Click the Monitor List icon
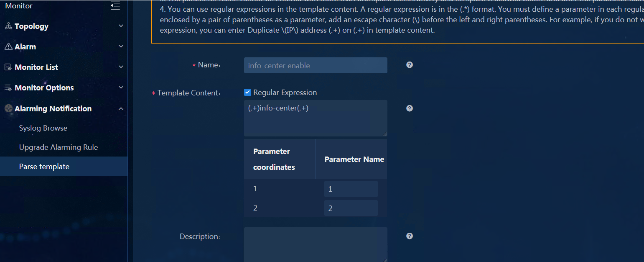The image size is (644, 262). 8,67
